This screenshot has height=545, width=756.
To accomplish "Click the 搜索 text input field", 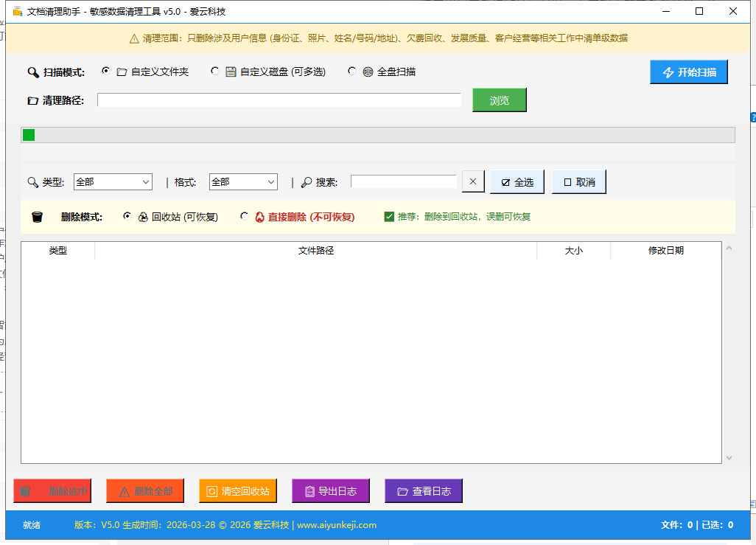I will click(404, 181).
